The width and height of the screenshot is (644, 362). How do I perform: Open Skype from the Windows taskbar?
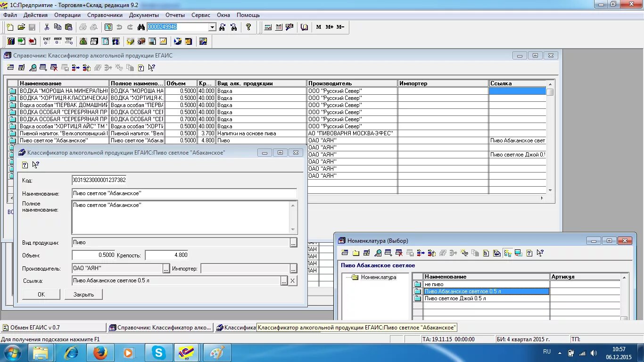point(158,353)
